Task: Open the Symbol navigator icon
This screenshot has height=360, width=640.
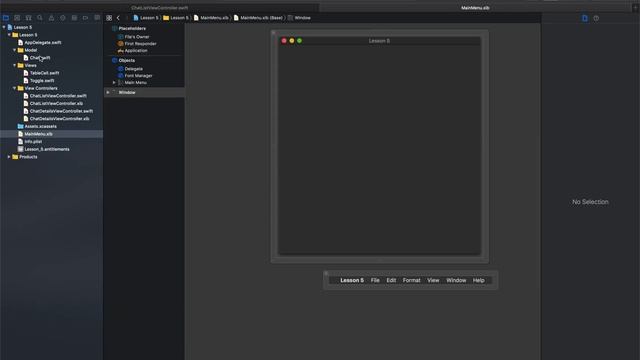Action: [29, 18]
